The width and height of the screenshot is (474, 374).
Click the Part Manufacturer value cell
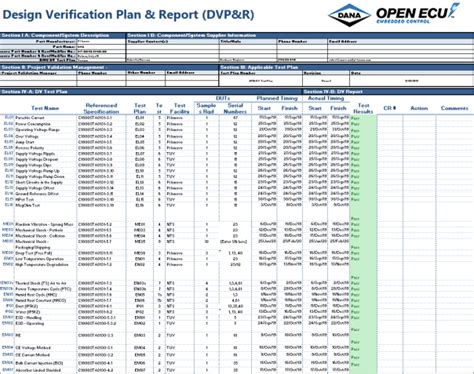tap(101, 42)
